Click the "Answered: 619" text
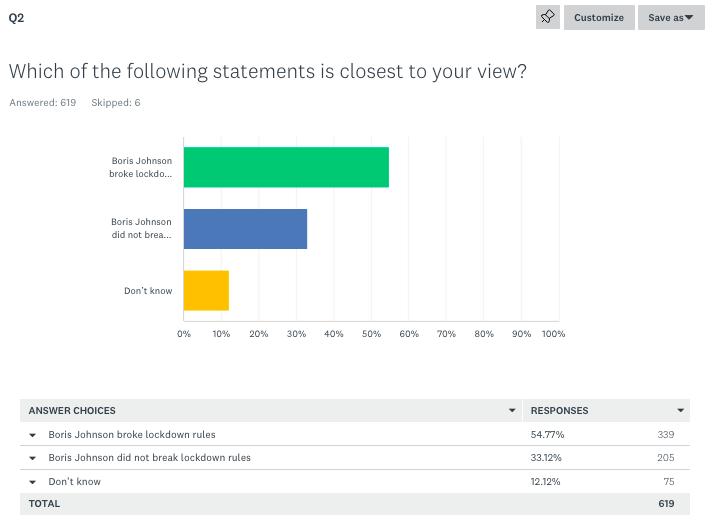The height and width of the screenshot is (524, 712). click(x=42, y=103)
